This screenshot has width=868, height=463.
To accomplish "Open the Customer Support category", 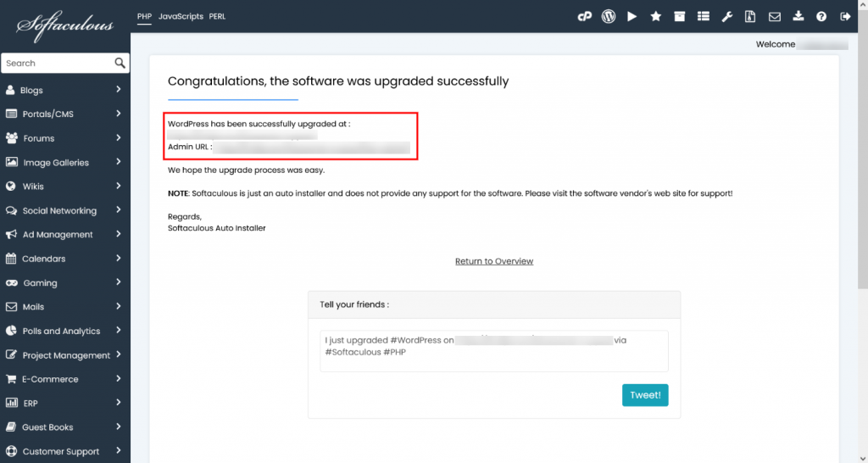I will tap(64, 451).
